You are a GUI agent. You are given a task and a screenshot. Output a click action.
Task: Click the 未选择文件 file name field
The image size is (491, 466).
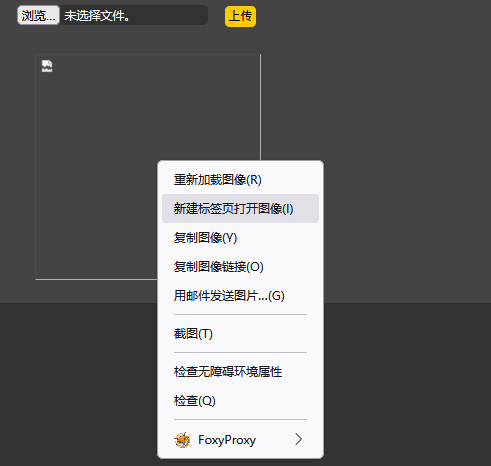[x=133, y=15]
